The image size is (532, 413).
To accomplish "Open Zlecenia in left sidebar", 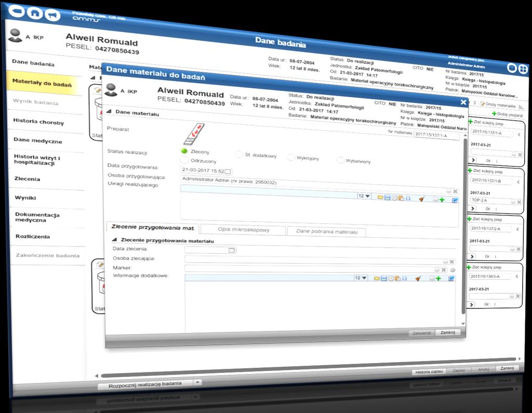I will [x=27, y=178].
